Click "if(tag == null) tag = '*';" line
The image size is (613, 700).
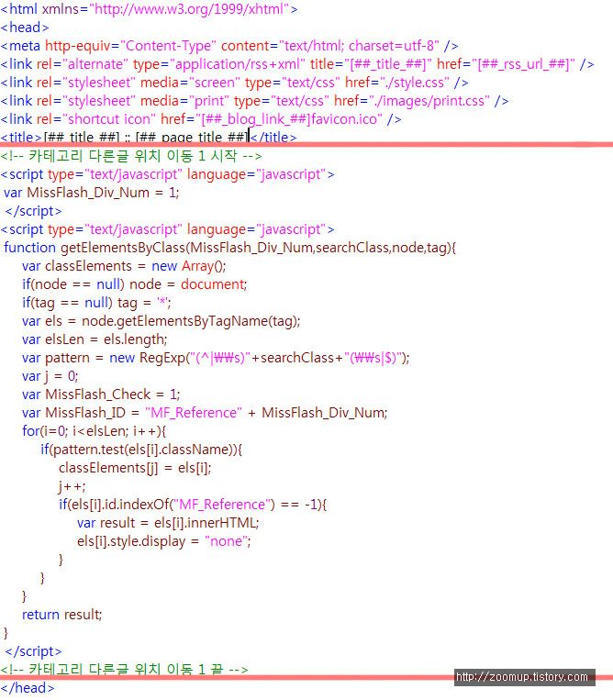(96, 303)
